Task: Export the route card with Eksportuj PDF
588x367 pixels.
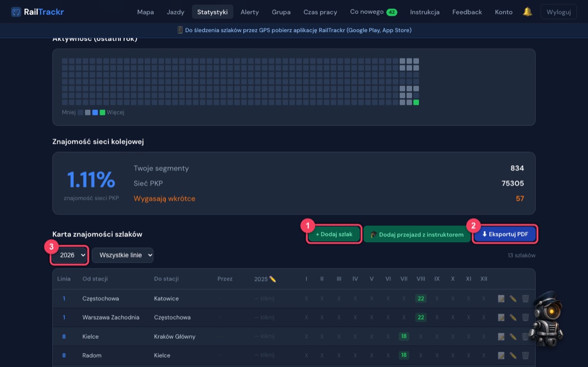Action: [x=505, y=235]
